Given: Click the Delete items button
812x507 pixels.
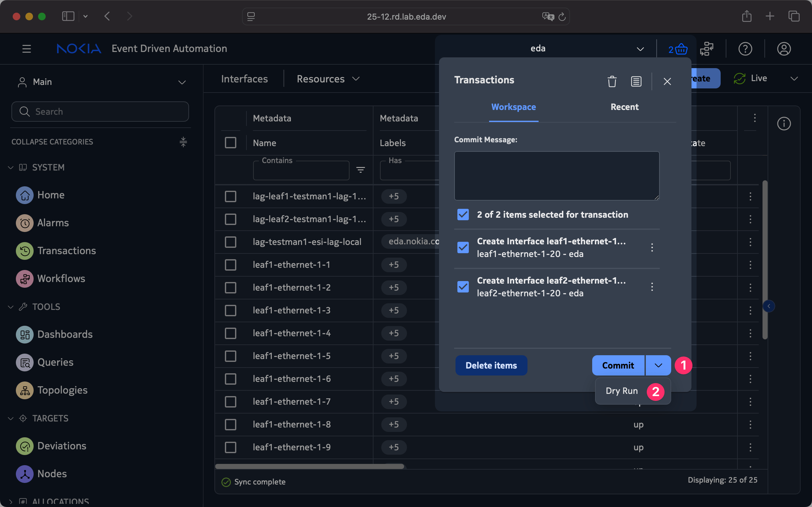Looking at the screenshot, I should tap(491, 365).
